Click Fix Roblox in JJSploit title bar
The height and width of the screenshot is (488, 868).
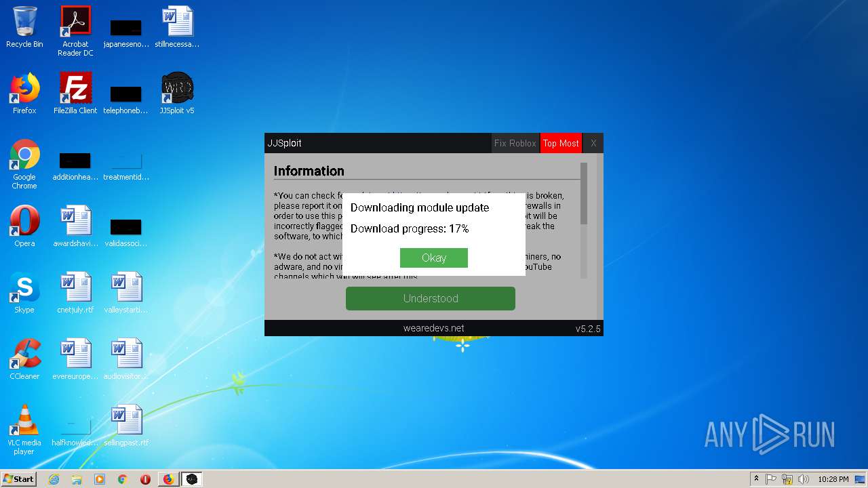click(515, 143)
